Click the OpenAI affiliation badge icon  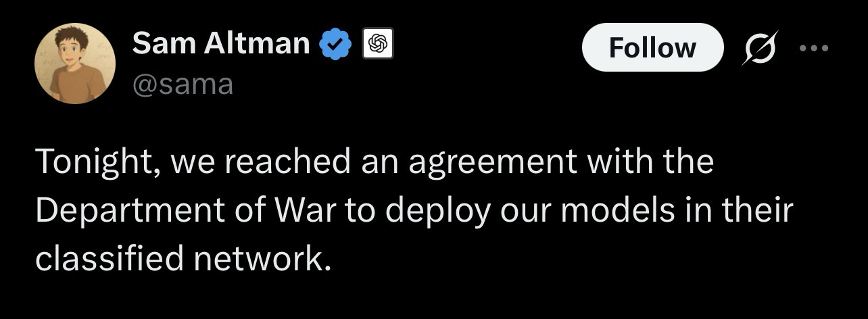377,45
